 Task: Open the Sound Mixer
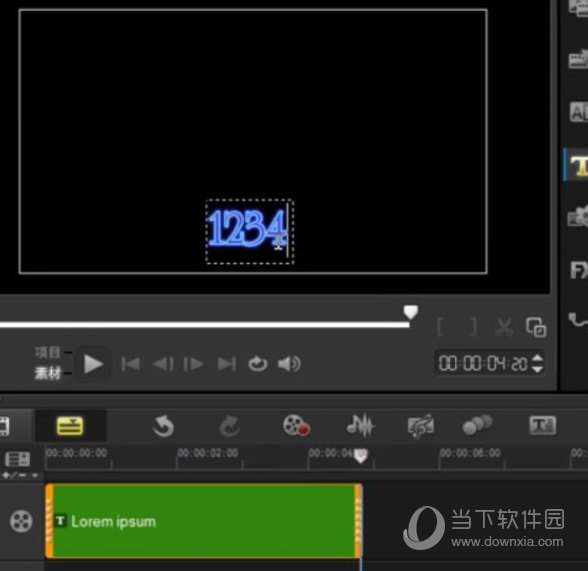360,426
